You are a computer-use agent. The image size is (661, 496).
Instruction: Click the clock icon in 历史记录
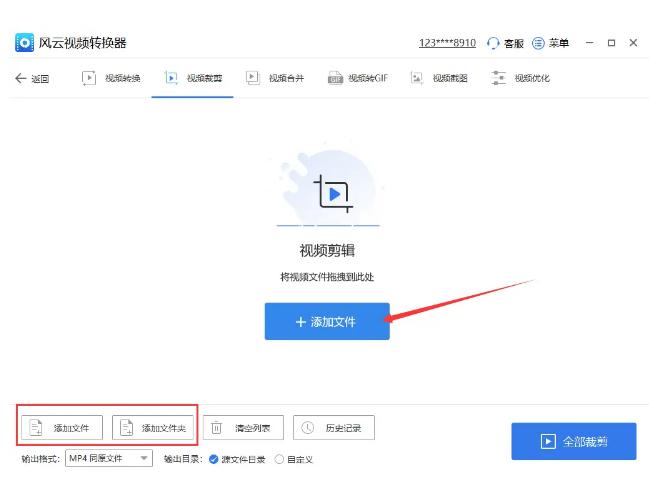308,428
